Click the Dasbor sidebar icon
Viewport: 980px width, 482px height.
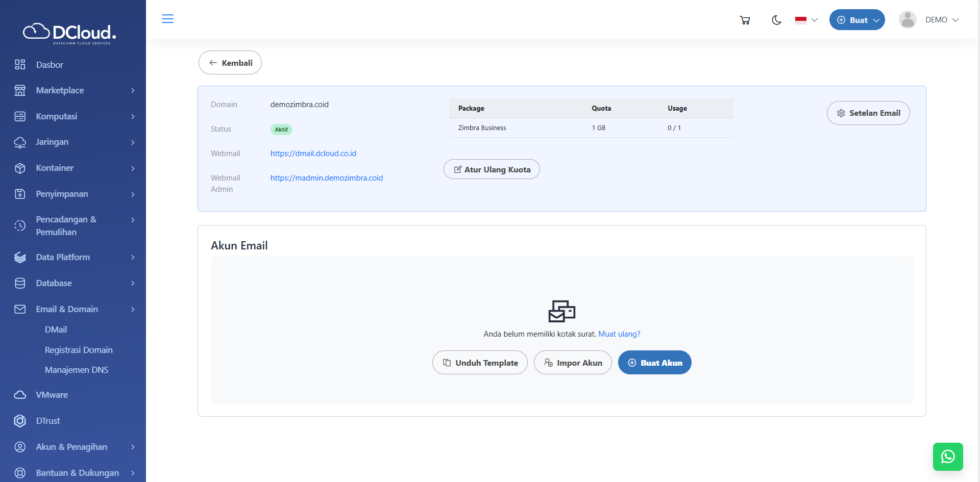click(20, 65)
